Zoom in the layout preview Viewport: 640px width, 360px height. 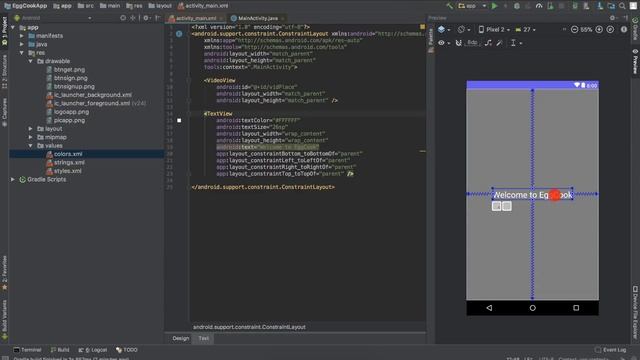599,29
